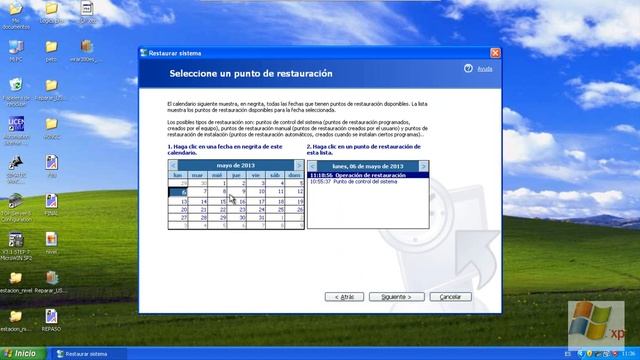The image size is (640, 360).
Task: Click the Siguiente button
Action: pyautogui.click(x=396, y=297)
